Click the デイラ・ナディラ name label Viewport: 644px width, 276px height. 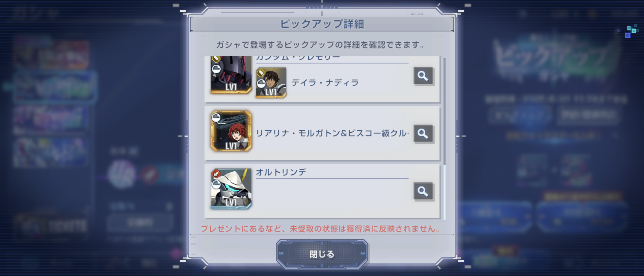point(325,83)
